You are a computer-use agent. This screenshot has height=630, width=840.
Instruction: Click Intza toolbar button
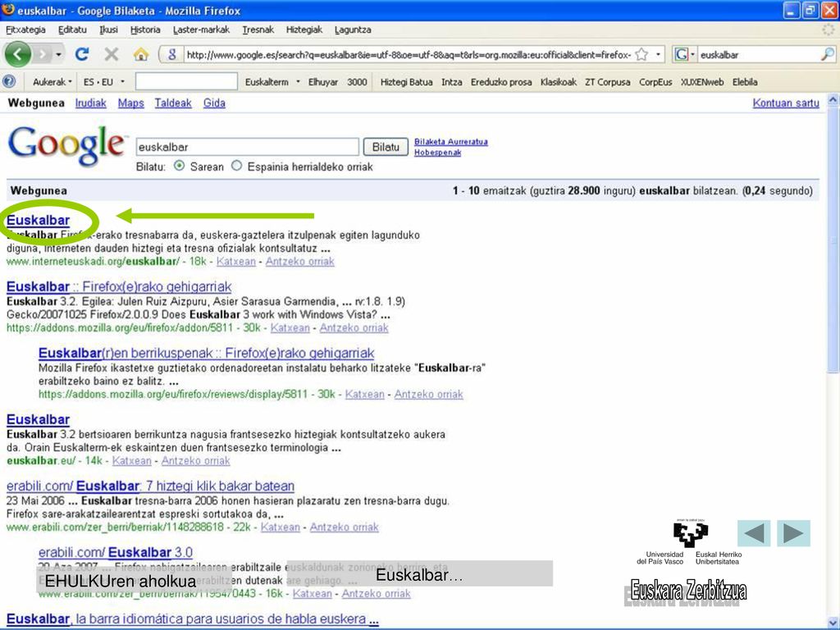pos(452,82)
